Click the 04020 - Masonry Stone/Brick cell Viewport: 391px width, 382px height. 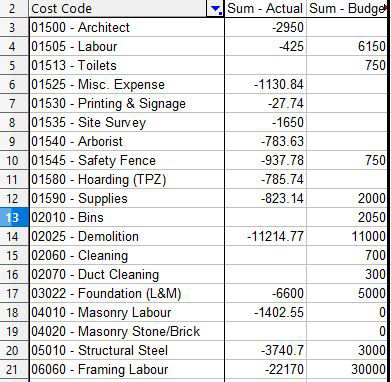[127, 331]
